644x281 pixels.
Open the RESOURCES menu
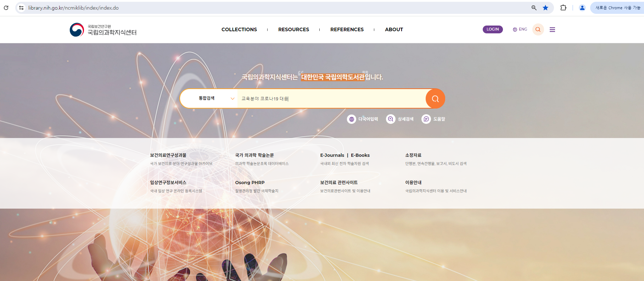pos(293,29)
